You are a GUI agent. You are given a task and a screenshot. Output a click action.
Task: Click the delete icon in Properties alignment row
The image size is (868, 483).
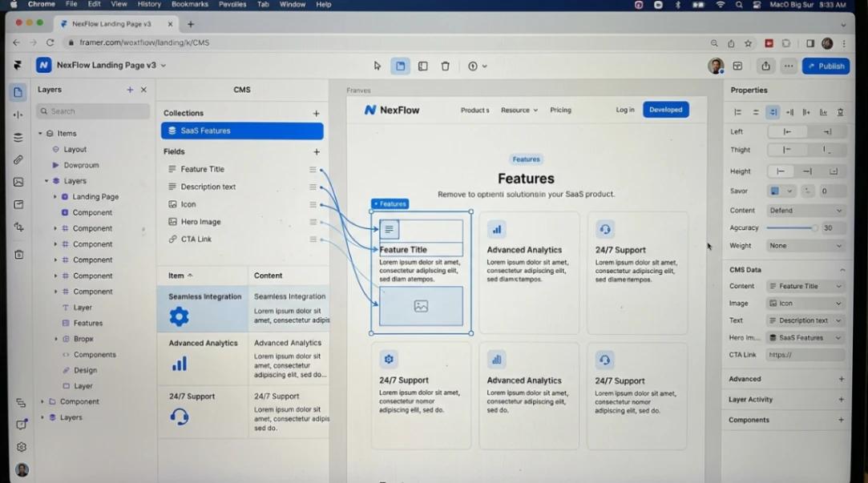(x=840, y=112)
